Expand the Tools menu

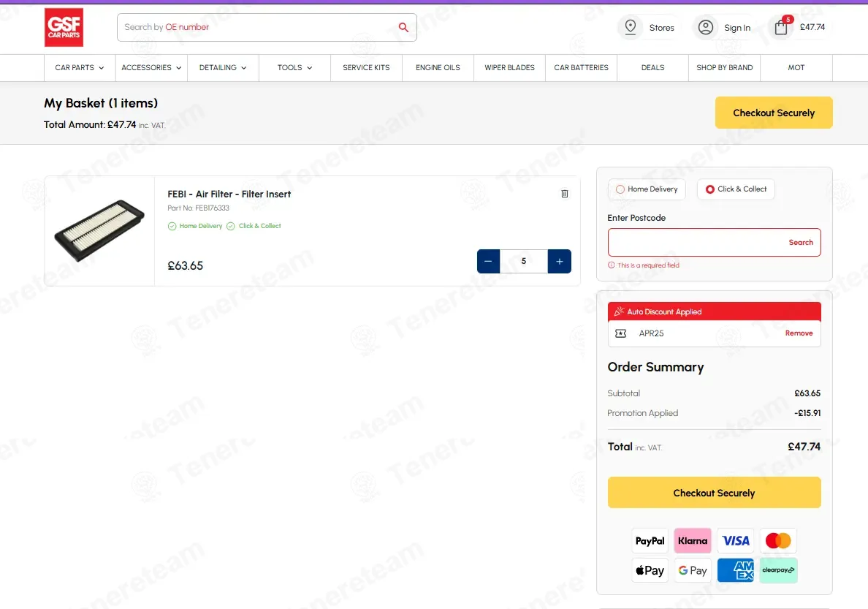pos(294,67)
